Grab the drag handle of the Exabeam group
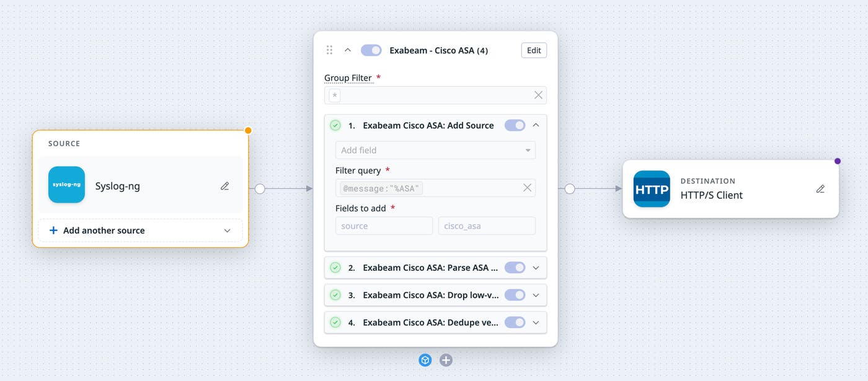 coord(329,50)
